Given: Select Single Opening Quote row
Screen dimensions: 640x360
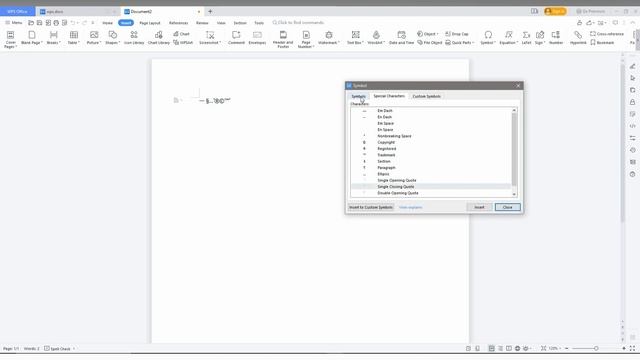Looking at the screenshot, I should click(x=431, y=180).
